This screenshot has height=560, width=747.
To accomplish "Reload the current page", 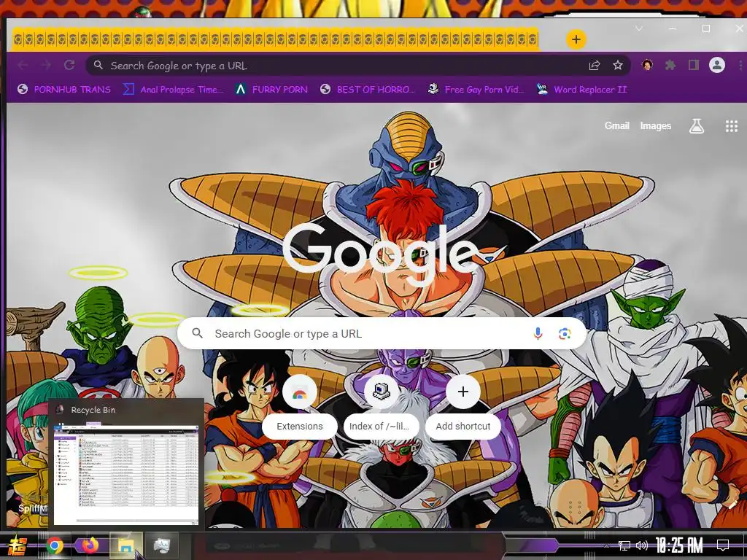I will pyautogui.click(x=69, y=65).
